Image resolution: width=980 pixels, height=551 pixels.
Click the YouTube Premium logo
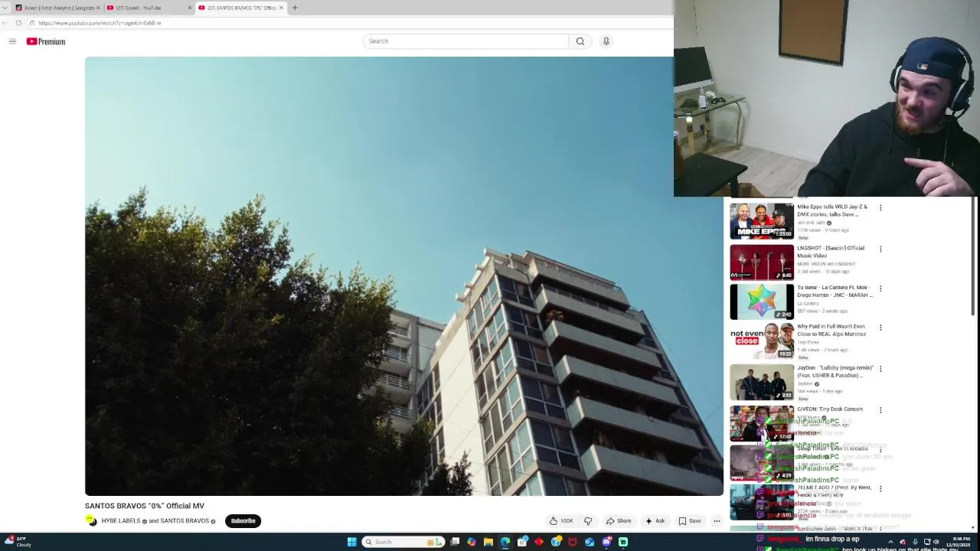pos(46,41)
